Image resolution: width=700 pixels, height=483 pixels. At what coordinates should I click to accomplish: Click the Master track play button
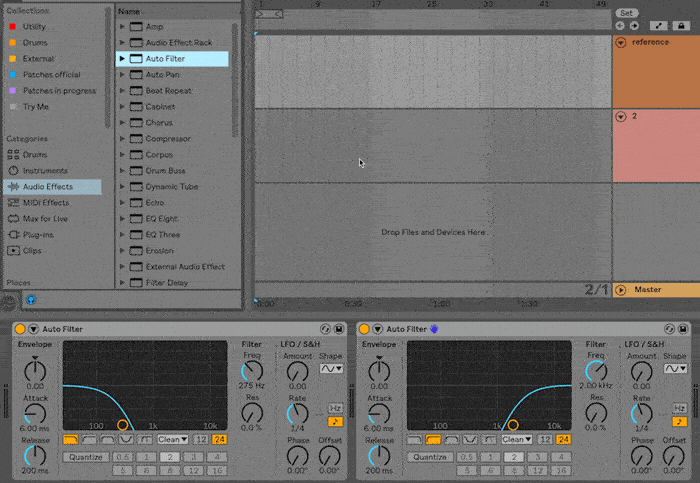pyautogui.click(x=621, y=290)
